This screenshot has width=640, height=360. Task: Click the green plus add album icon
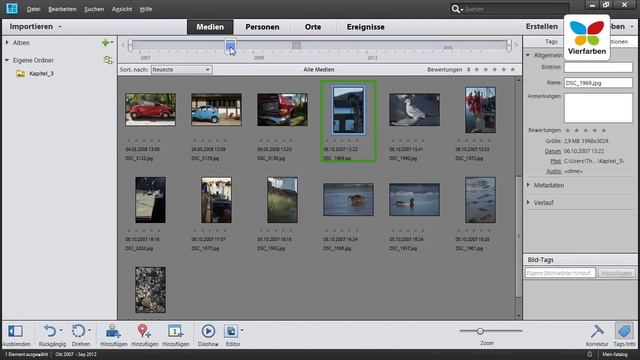(x=105, y=42)
